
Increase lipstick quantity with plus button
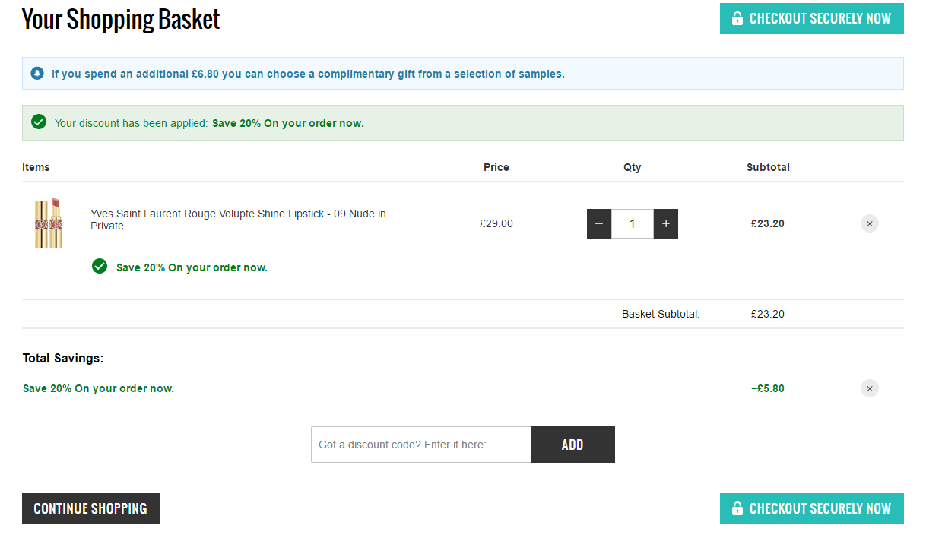click(666, 223)
